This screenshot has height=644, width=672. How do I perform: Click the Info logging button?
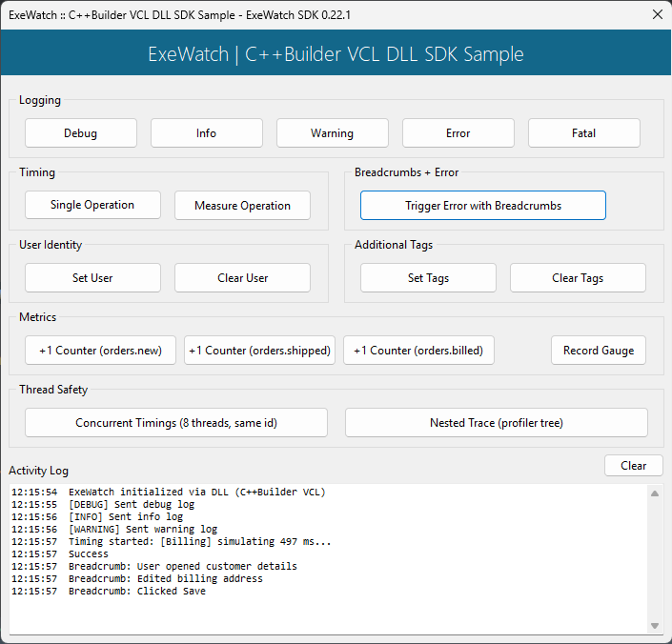207,133
